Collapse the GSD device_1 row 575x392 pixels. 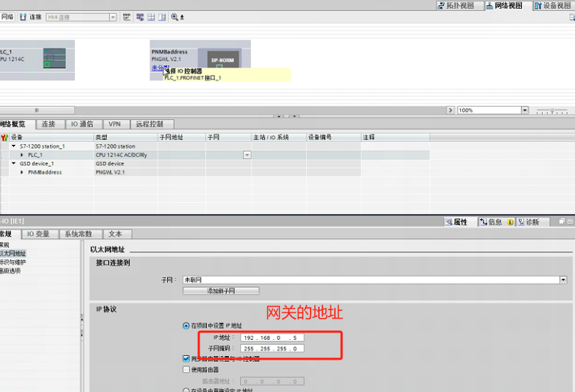click(13, 163)
